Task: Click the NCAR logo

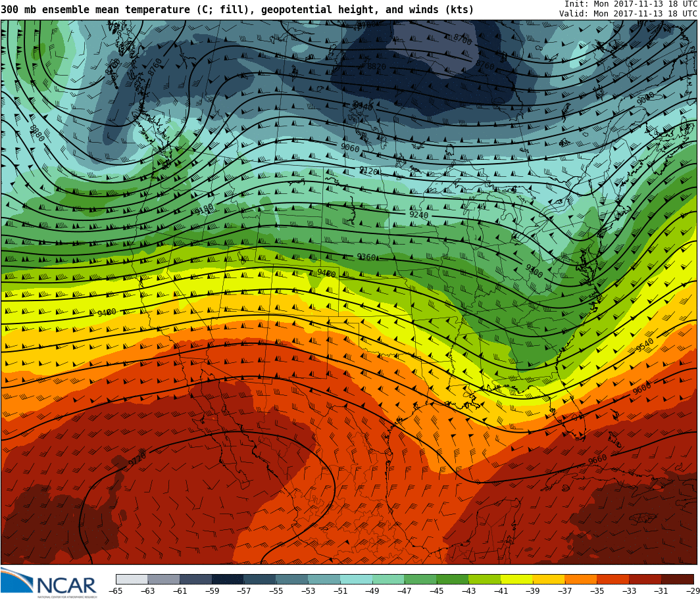Action: [x=49, y=583]
